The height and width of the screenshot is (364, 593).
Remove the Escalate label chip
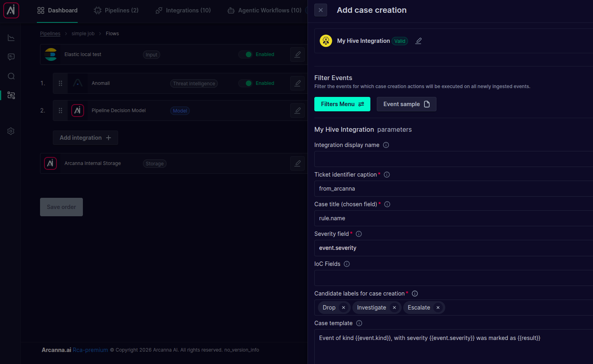pyautogui.click(x=438, y=308)
